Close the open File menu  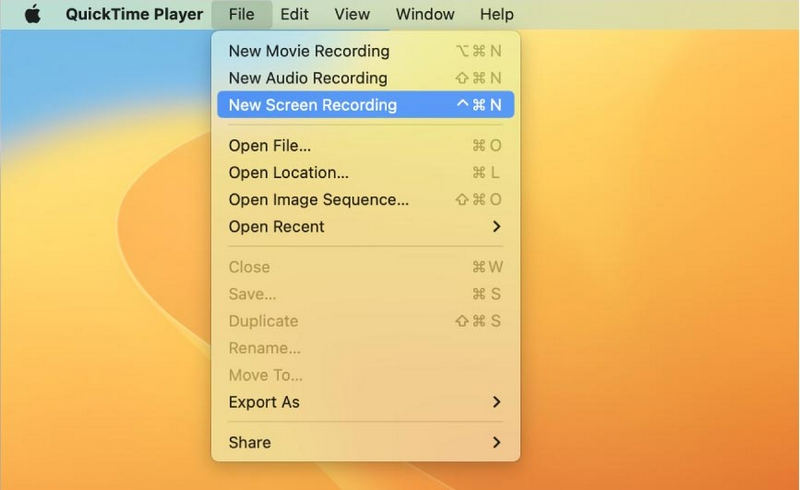click(x=241, y=14)
